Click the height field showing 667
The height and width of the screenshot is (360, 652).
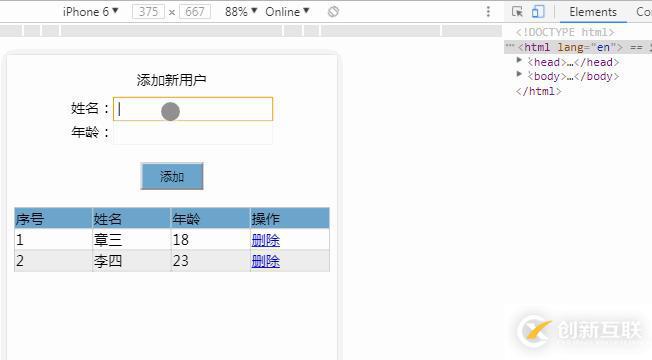pos(195,12)
